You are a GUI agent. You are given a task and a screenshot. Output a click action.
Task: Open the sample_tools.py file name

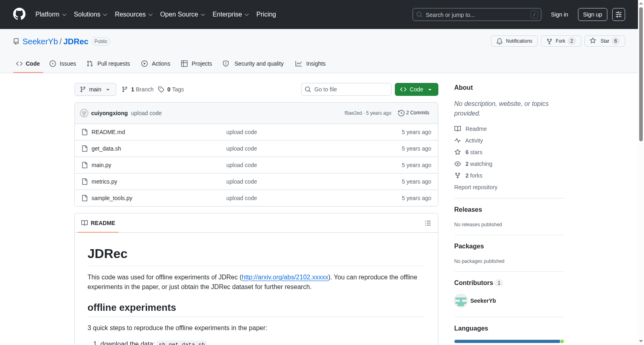(112, 198)
